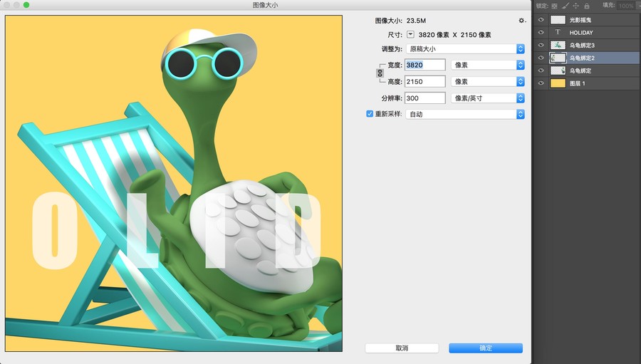641x364 pixels.
Task: Click the 分辨率 resolution input field
Action: [424, 98]
